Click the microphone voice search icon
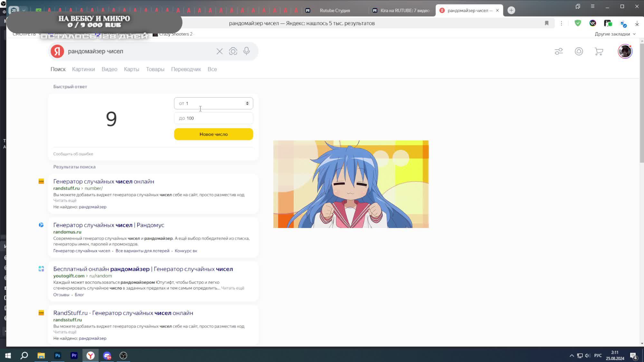 pos(246,51)
